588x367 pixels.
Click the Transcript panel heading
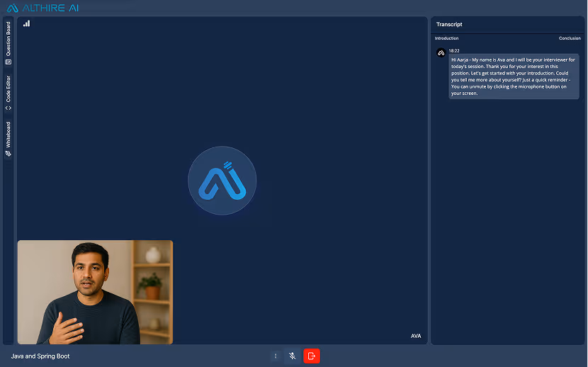point(449,24)
